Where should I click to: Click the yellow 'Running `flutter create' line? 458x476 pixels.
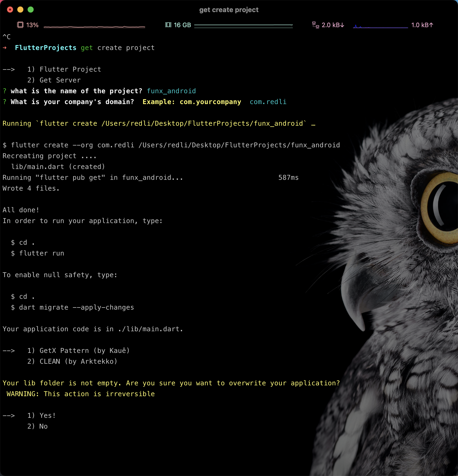159,124
